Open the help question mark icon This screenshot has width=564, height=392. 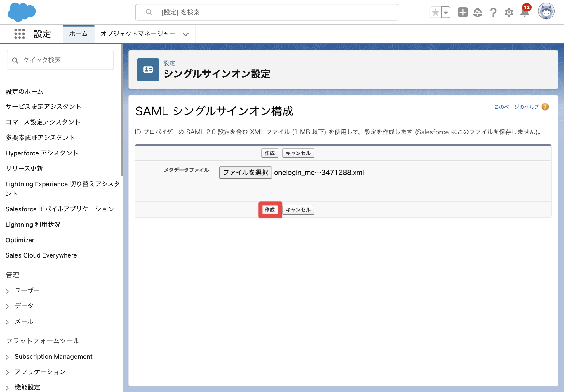click(493, 12)
